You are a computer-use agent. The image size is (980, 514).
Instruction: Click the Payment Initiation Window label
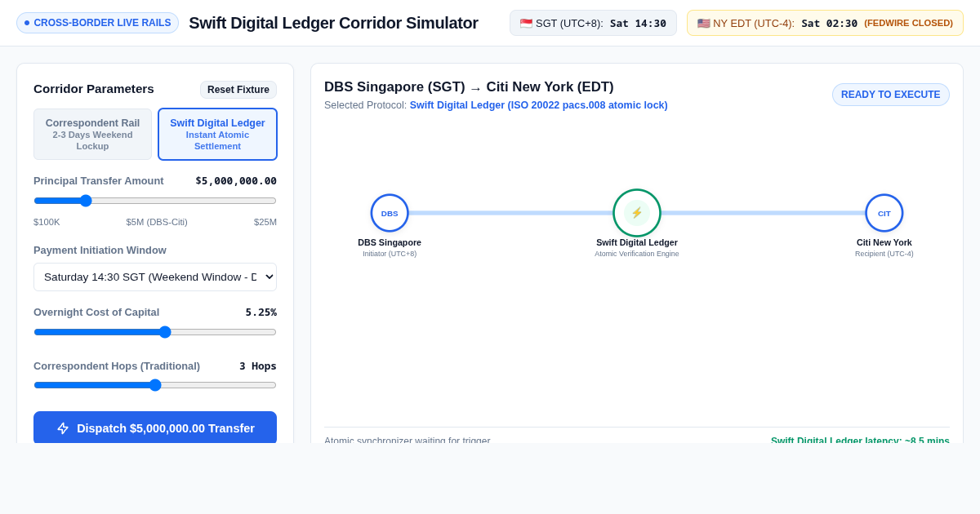click(x=100, y=250)
